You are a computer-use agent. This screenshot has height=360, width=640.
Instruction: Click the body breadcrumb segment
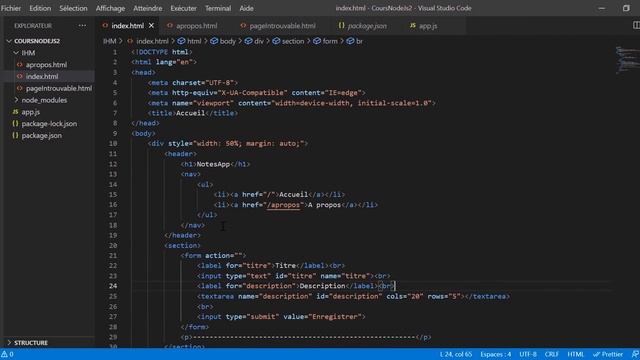[223, 41]
